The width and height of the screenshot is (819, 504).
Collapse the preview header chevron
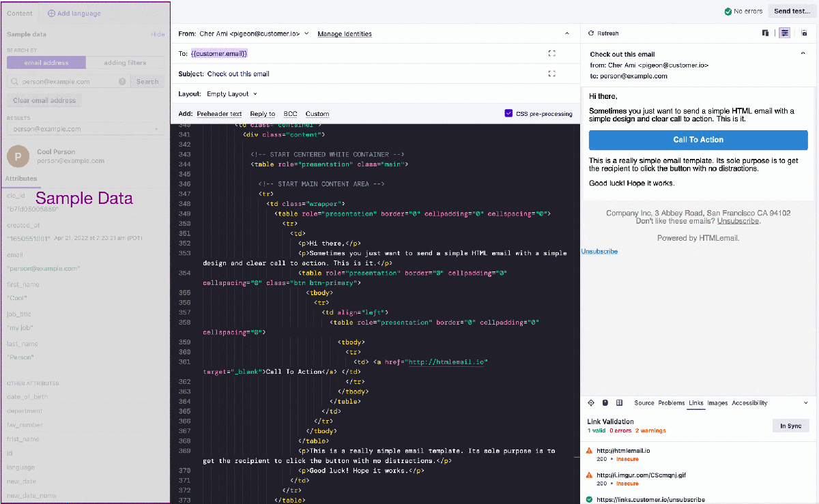(803, 53)
